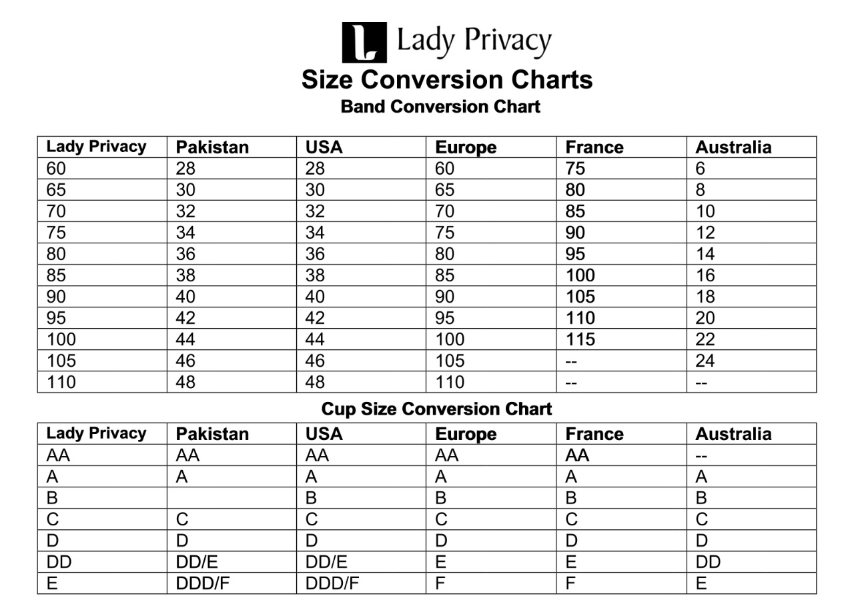
Task: Click USA header in the band chart
Action: (x=324, y=147)
